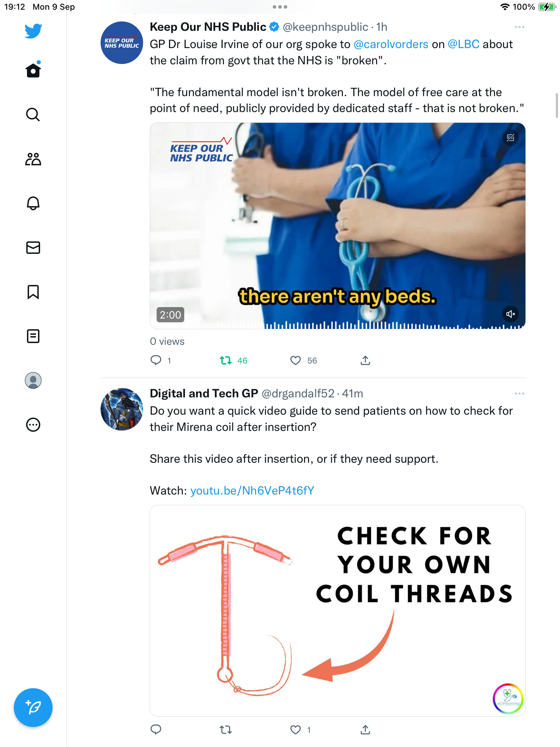Unmute the NHS video sound

click(511, 314)
